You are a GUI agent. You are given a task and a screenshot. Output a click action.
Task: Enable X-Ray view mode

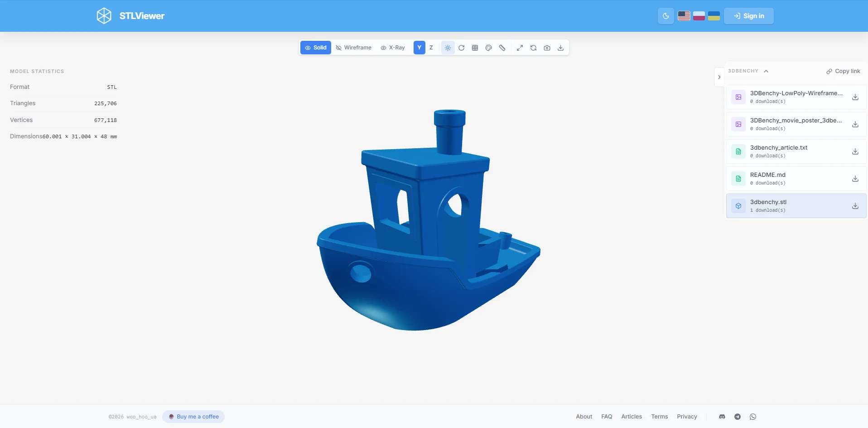(x=393, y=48)
